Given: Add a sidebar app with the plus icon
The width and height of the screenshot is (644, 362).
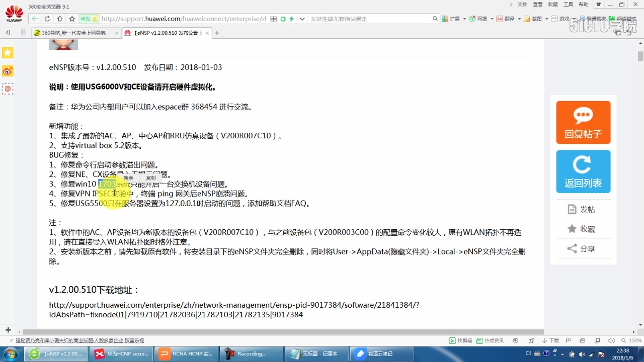Looking at the screenshot, I should point(8,330).
